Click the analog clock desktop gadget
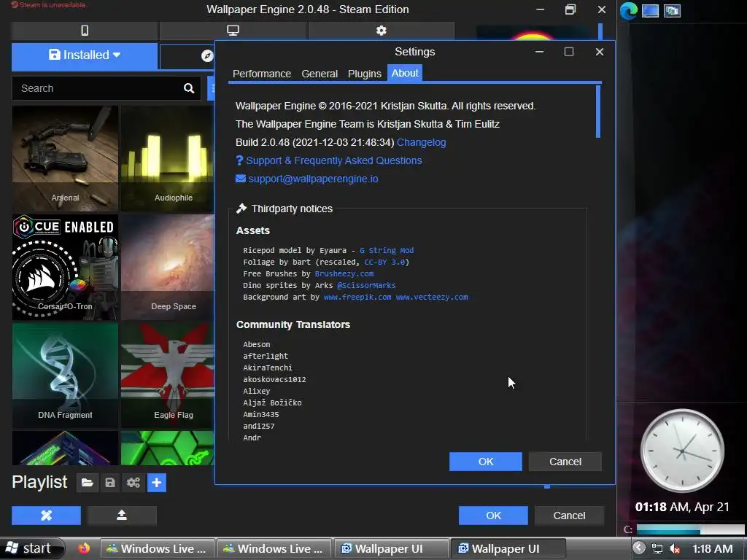Viewport: 747px width, 560px height. [682, 451]
